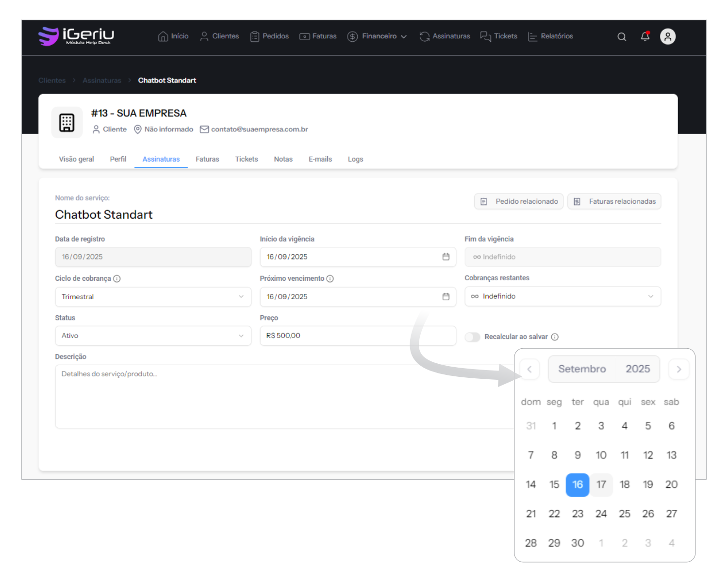Open calendar icon in Próximo vencimento
The image size is (728, 582).
(x=446, y=297)
